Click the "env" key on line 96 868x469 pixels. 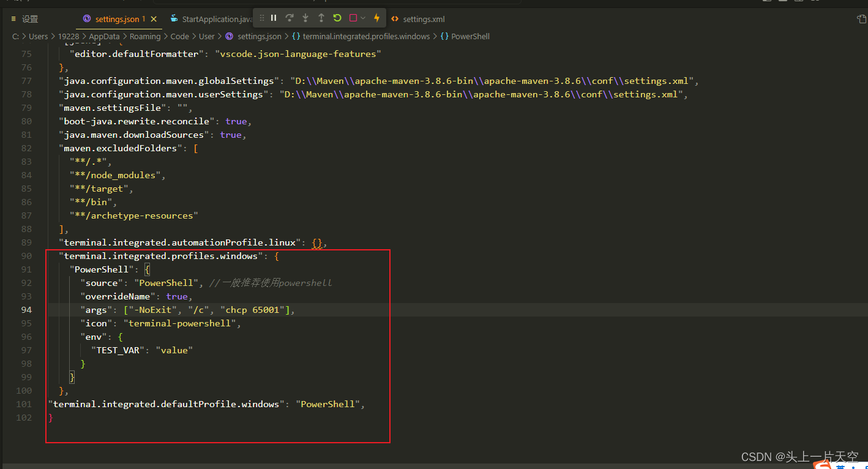pos(94,337)
